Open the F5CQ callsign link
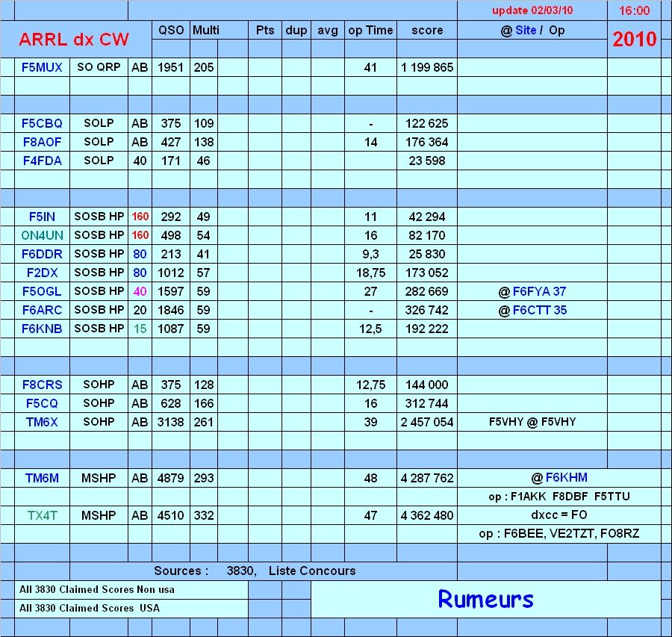 (42, 403)
